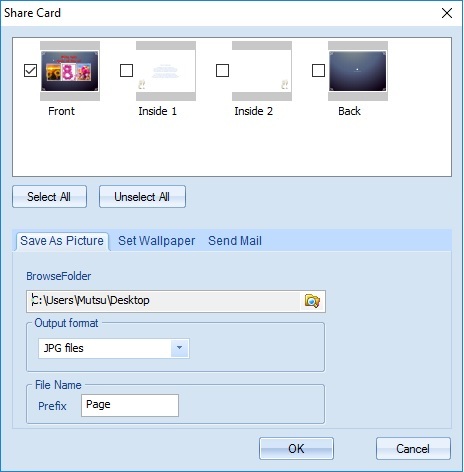
Task: Select the Front card thumbnail
Action: coord(70,71)
